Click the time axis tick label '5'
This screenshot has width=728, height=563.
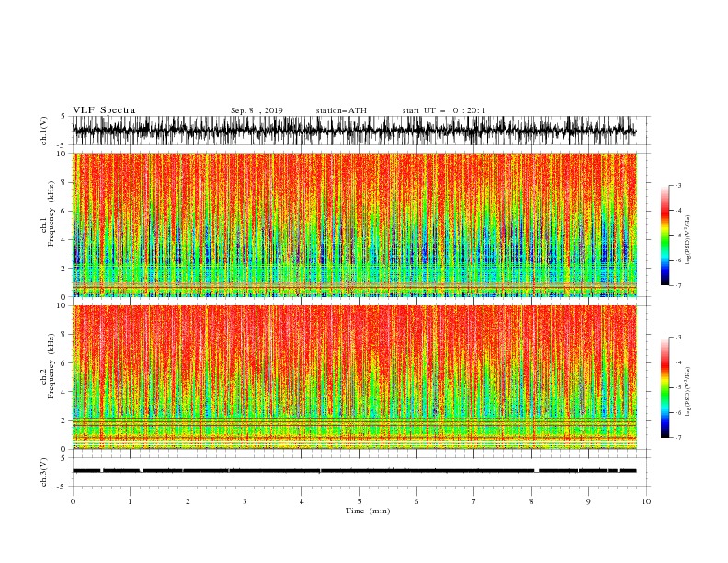click(x=359, y=501)
